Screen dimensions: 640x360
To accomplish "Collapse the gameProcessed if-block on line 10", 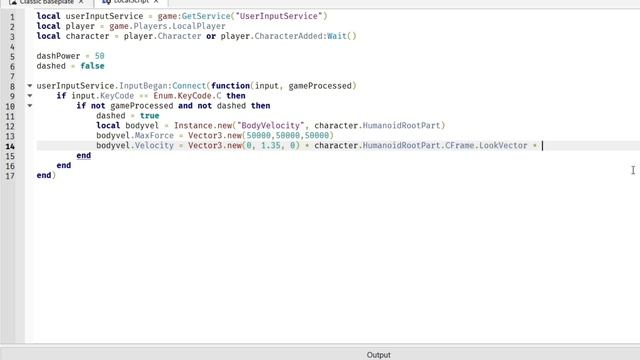I will [x=30, y=106].
